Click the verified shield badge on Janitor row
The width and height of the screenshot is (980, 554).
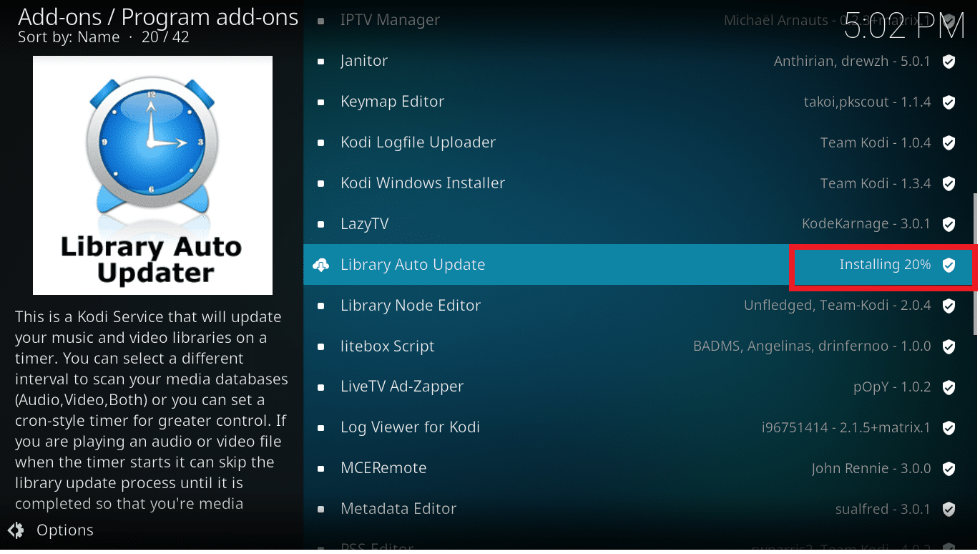click(949, 62)
